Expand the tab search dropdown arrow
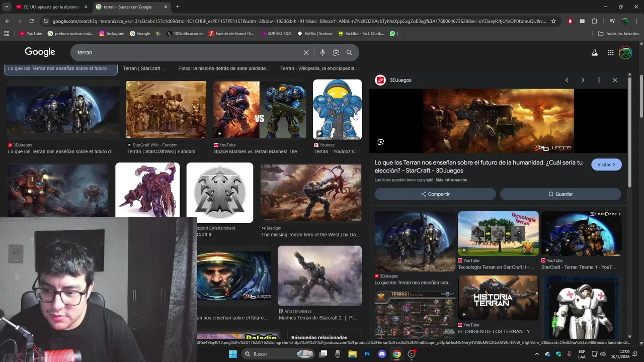This screenshot has width=644, height=362. click(6, 7)
